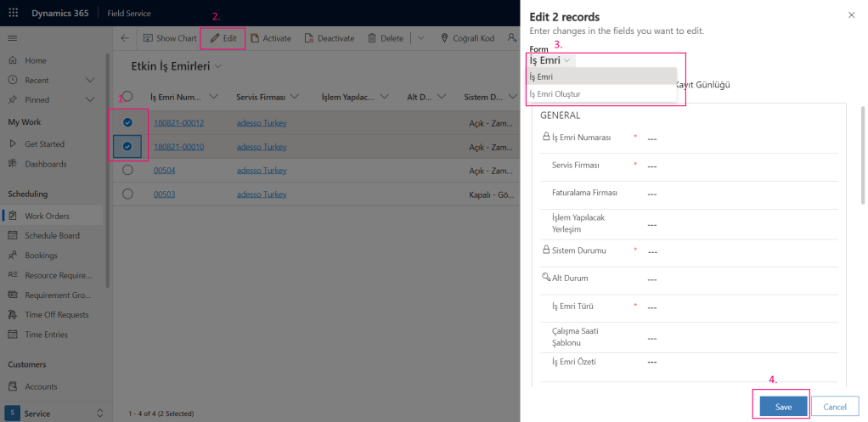
Task: Close the Edit 2 records panel
Action: [x=851, y=15]
